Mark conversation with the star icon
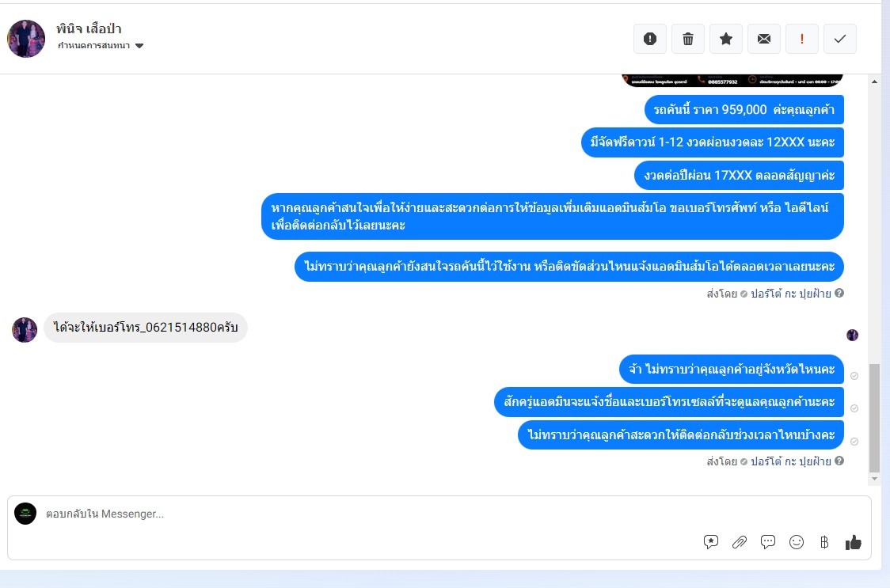The height and width of the screenshot is (588, 890). click(726, 39)
